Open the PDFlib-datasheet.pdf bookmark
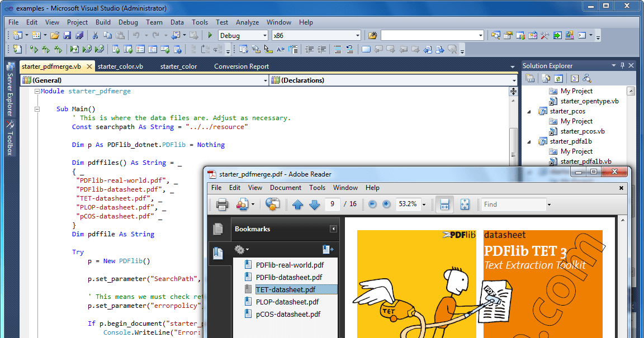 (289, 277)
